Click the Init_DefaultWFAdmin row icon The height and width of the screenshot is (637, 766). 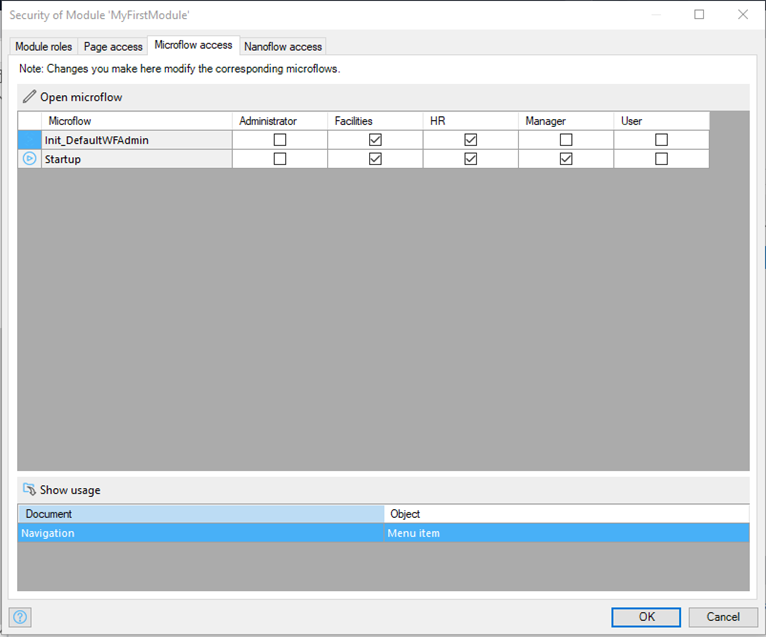pos(29,140)
